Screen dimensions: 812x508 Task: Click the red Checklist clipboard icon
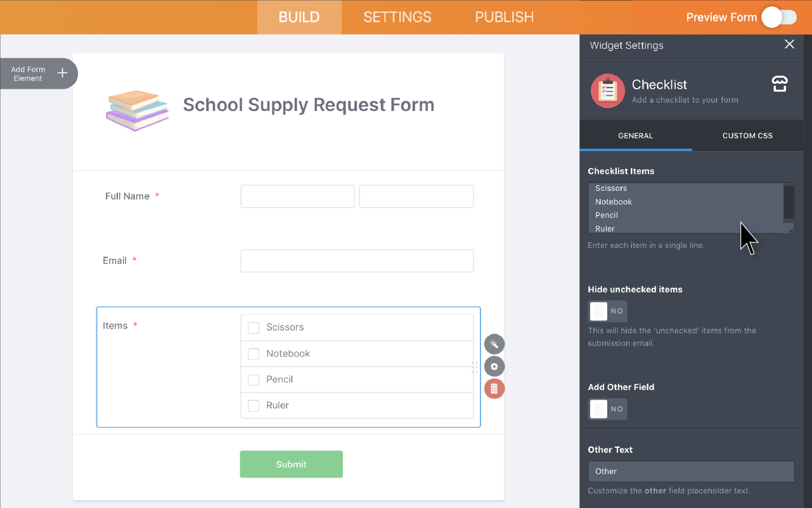click(607, 91)
